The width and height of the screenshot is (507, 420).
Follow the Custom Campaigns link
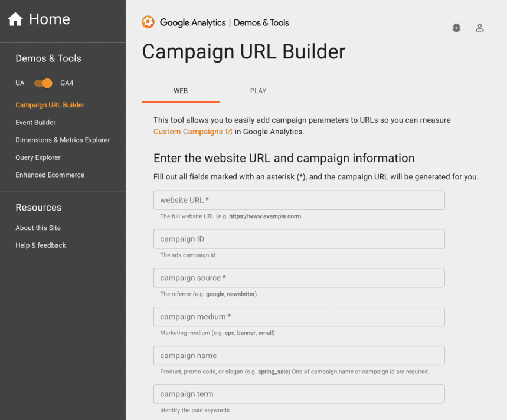pyautogui.click(x=188, y=132)
